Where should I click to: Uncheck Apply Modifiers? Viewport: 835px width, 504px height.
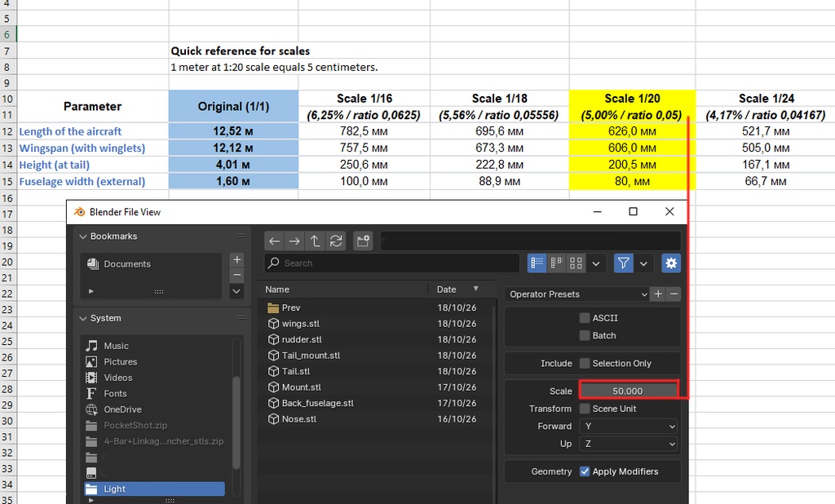(585, 471)
